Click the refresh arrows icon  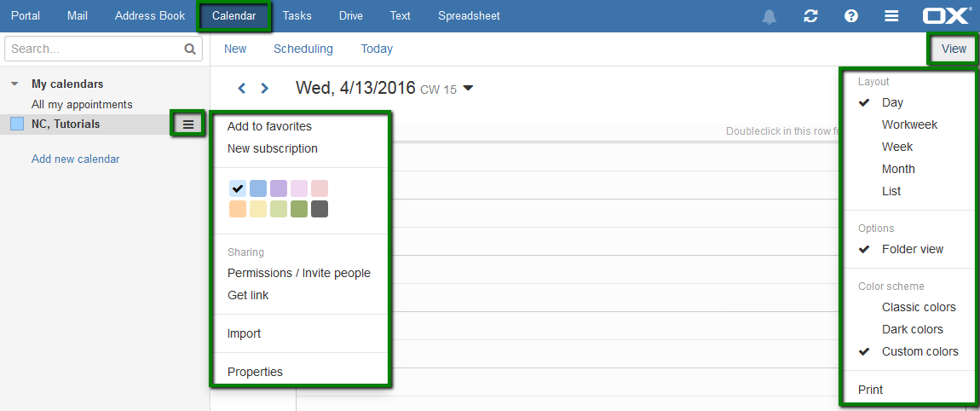coord(810,16)
